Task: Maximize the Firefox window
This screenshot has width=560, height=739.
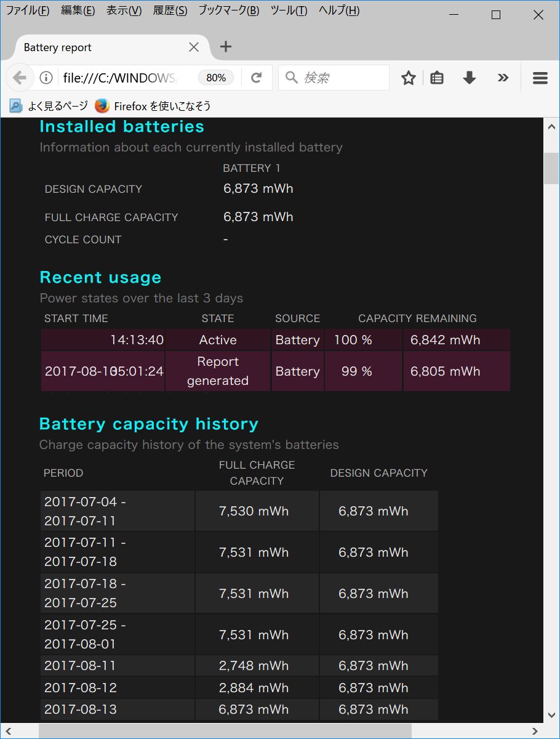Action: tap(496, 15)
